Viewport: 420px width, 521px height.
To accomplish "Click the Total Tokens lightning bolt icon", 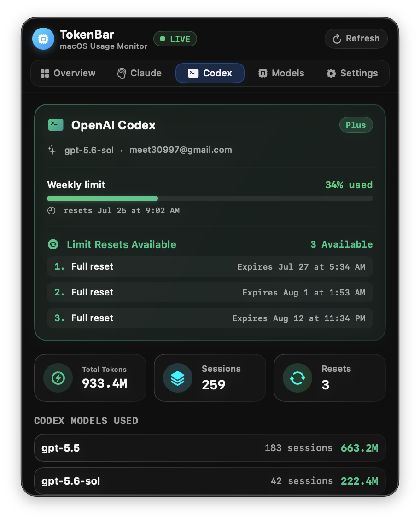I will click(x=58, y=378).
